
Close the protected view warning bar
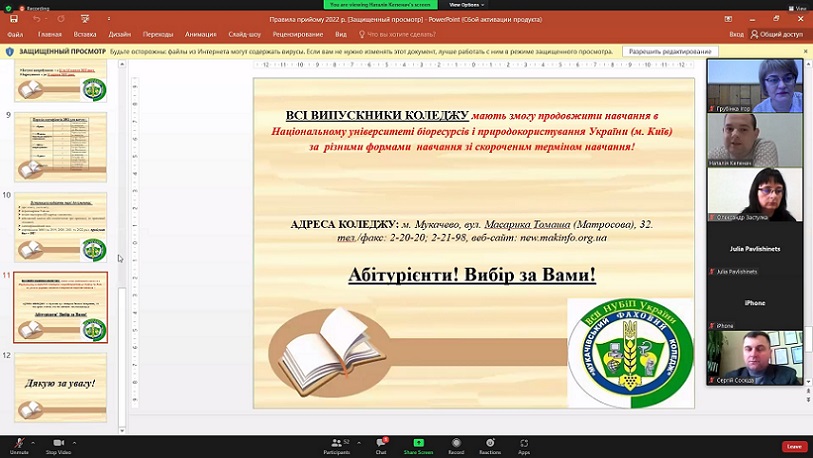[x=806, y=51]
